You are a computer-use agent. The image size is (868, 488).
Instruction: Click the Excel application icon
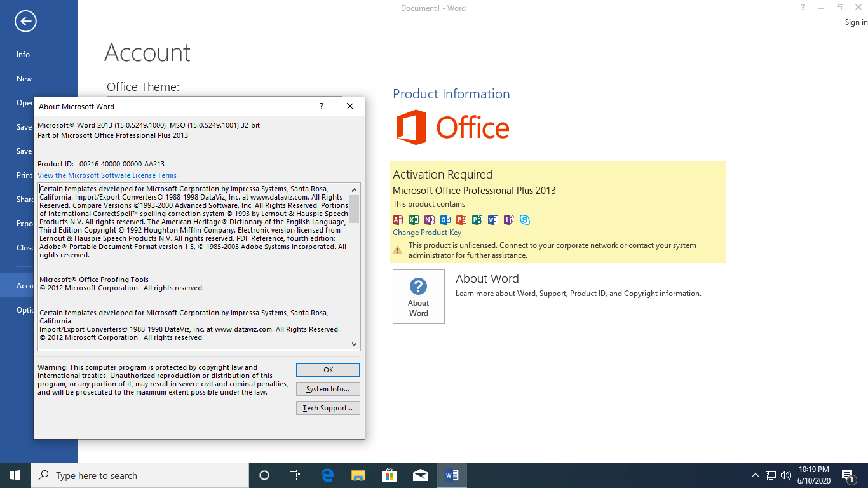[x=414, y=220]
